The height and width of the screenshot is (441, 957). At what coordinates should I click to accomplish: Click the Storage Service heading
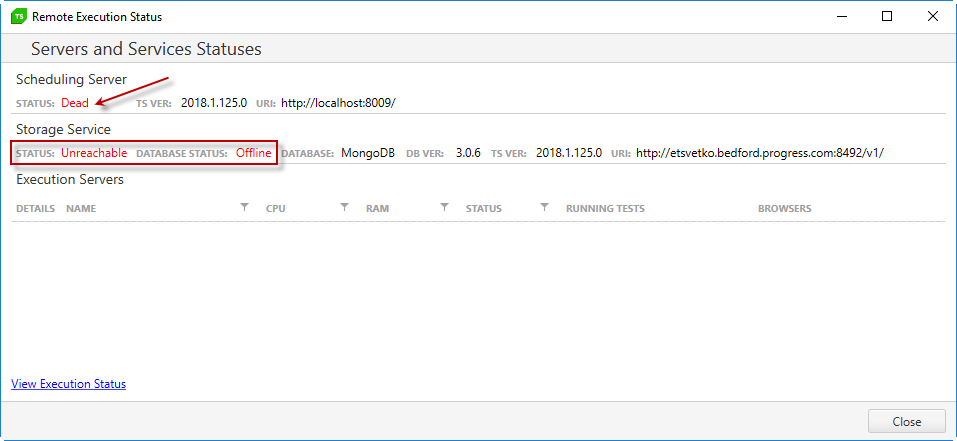(x=63, y=129)
